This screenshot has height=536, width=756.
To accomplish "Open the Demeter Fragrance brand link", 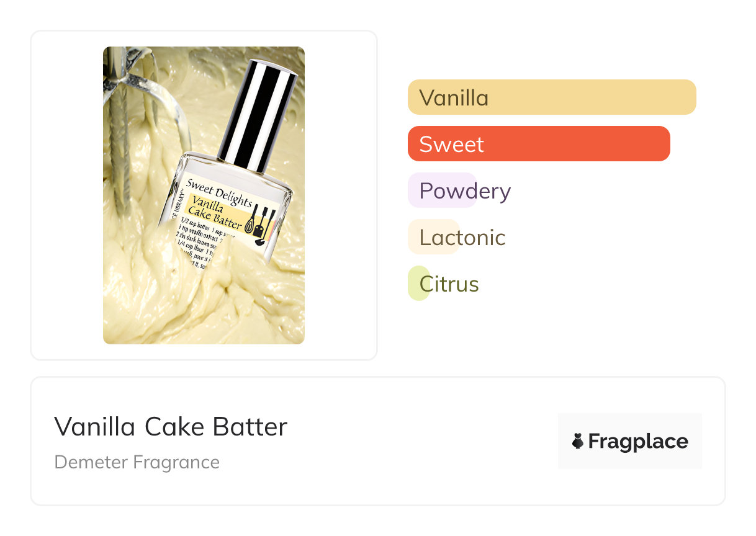I will (137, 462).
